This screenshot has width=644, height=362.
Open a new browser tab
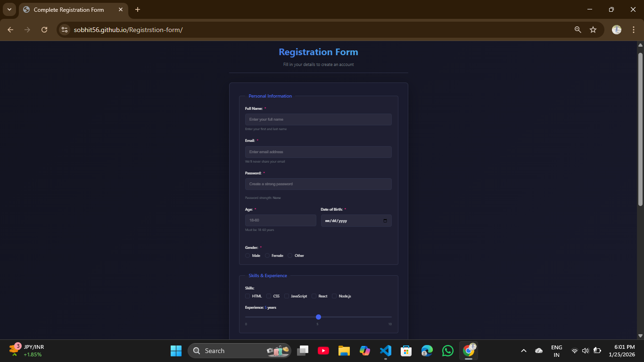pyautogui.click(x=137, y=9)
